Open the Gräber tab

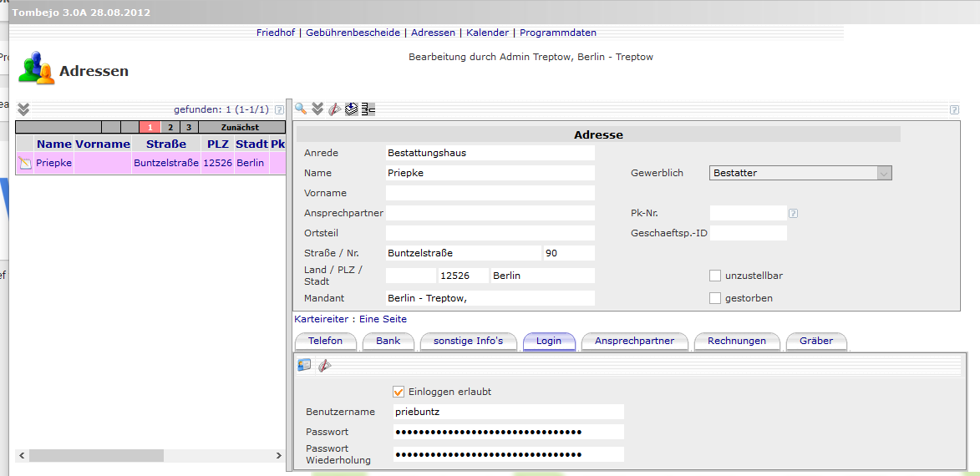pos(815,341)
